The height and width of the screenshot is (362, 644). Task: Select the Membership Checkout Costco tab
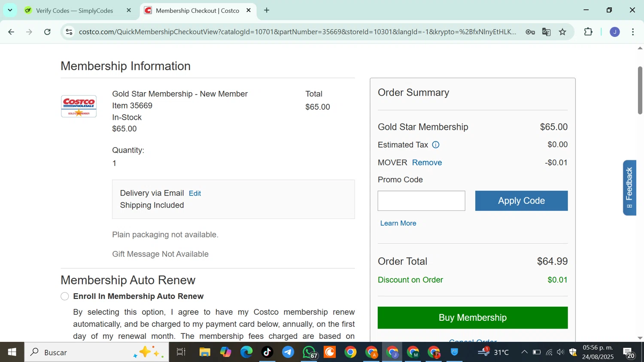[x=197, y=10]
